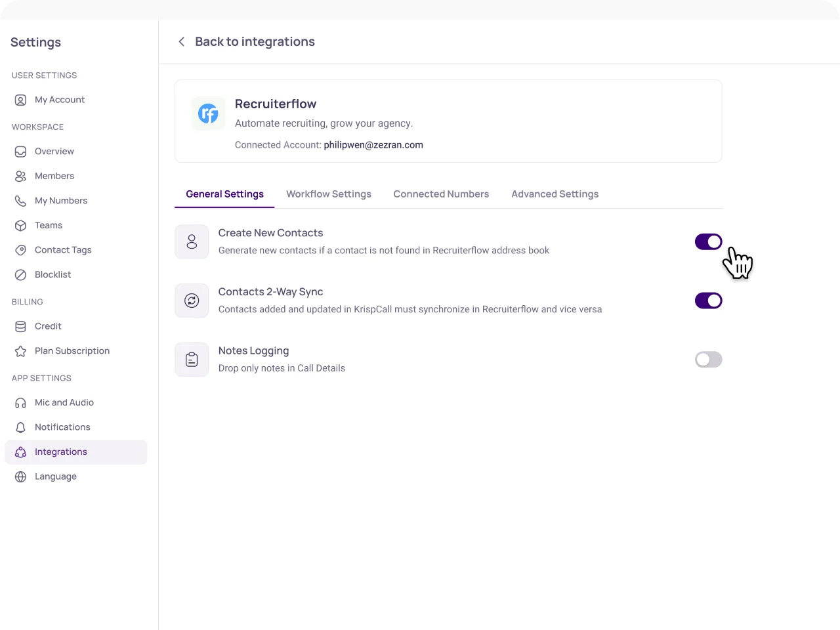The width and height of the screenshot is (840, 630).
Task: Click the Settings heading
Action: [35, 42]
